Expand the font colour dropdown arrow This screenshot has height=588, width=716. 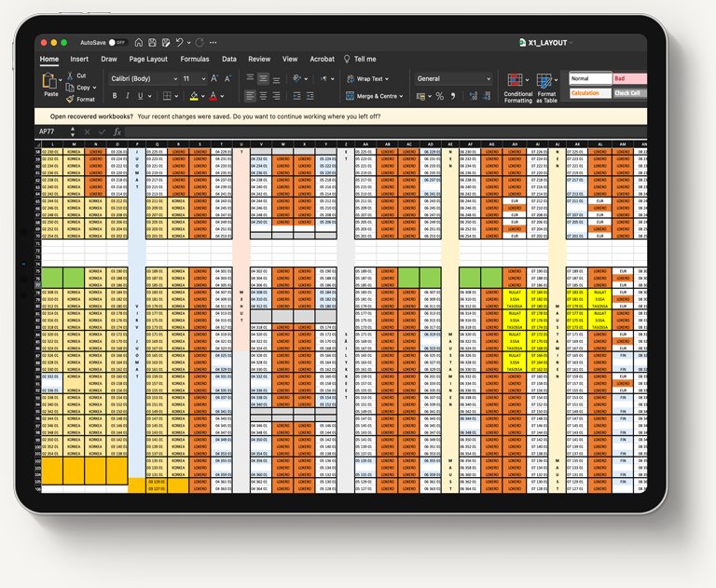[x=222, y=96]
